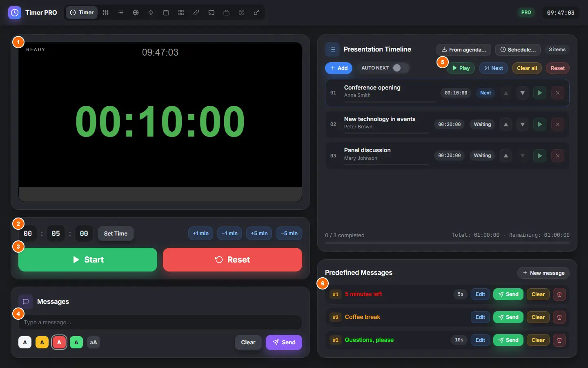Play the 'Panel discussion' item
This screenshot has width=588, height=368.
pyautogui.click(x=540, y=156)
